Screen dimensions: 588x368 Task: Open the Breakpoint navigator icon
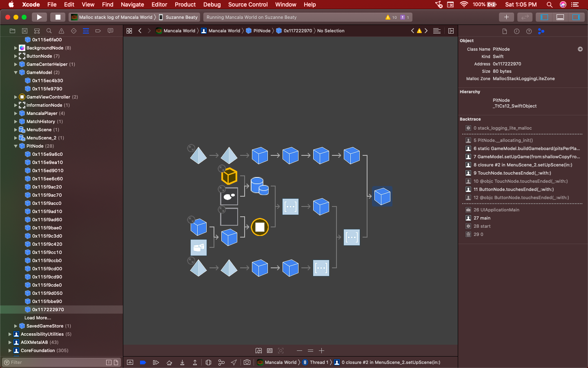pos(98,31)
